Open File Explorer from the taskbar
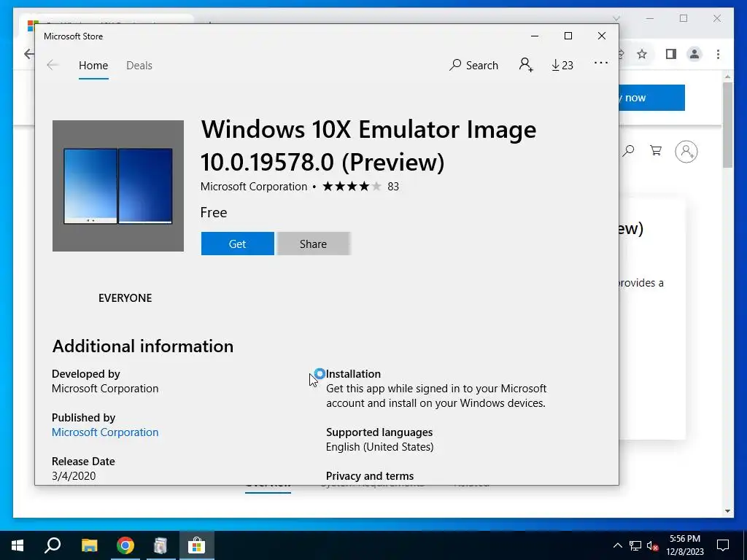747x560 pixels. pos(89,545)
